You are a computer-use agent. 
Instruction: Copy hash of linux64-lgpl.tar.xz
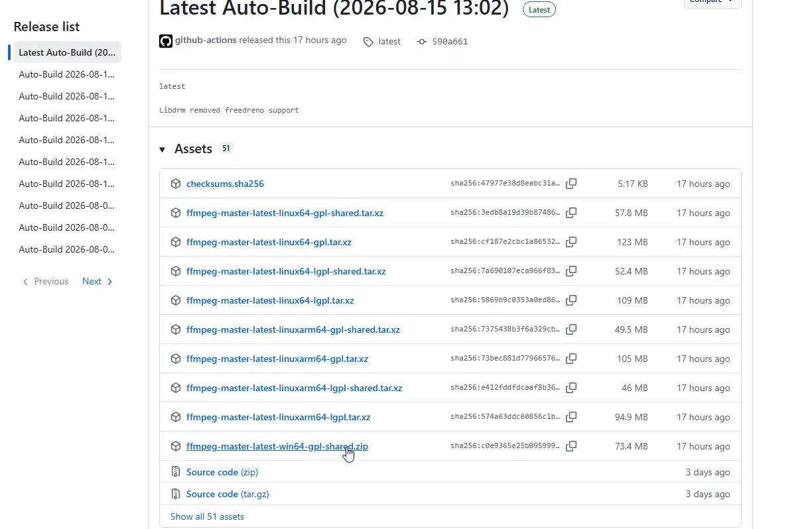(571, 300)
